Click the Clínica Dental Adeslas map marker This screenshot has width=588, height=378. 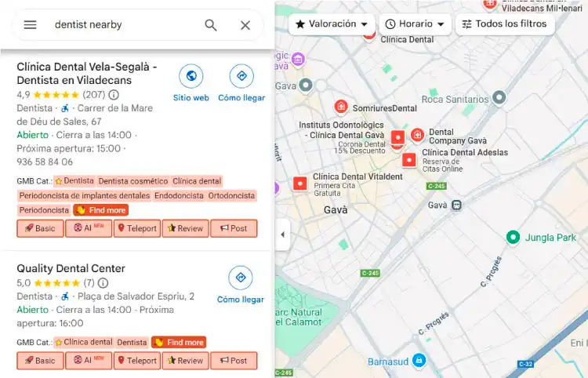pyautogui.click(x=408, y=160)
